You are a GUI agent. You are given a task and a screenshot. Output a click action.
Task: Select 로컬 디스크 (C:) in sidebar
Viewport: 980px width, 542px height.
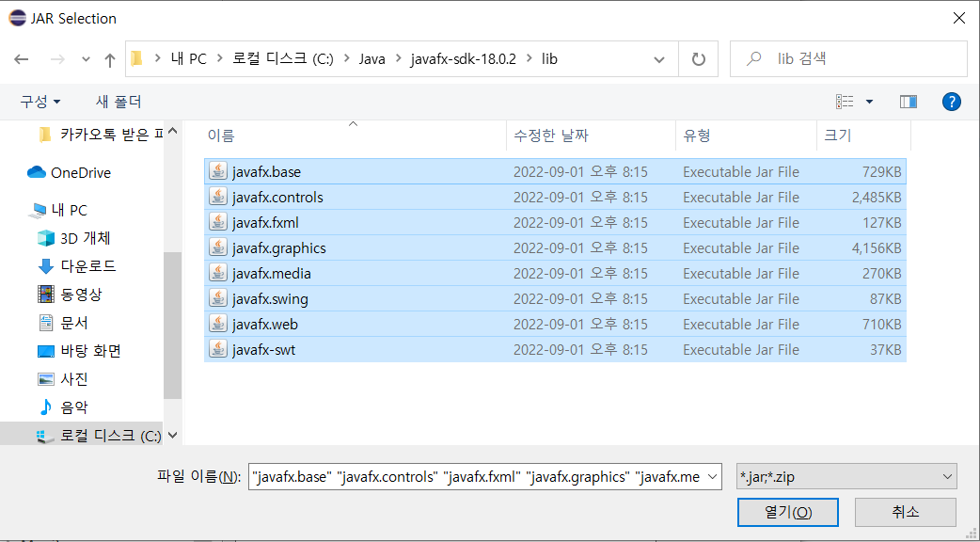[99, 436]
